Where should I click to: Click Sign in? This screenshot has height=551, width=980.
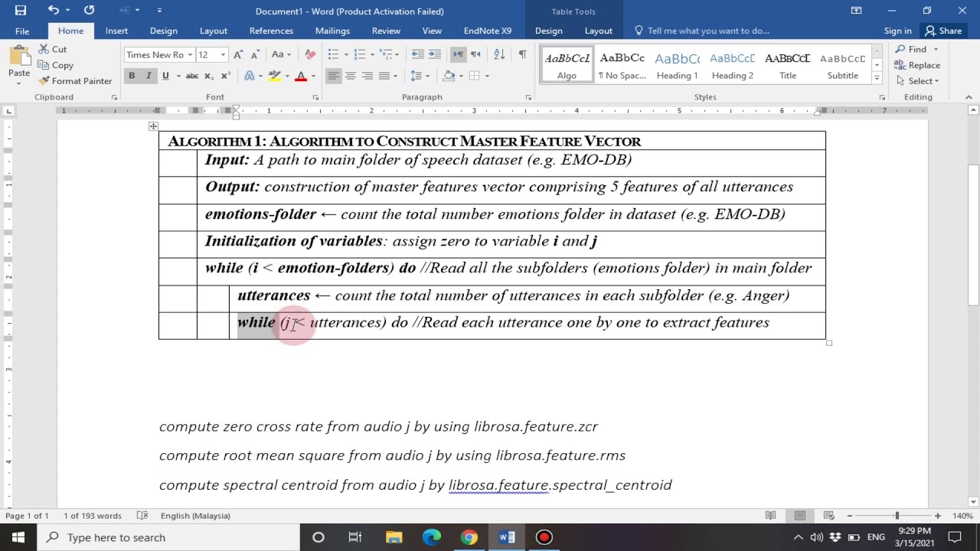pos(897,31)
